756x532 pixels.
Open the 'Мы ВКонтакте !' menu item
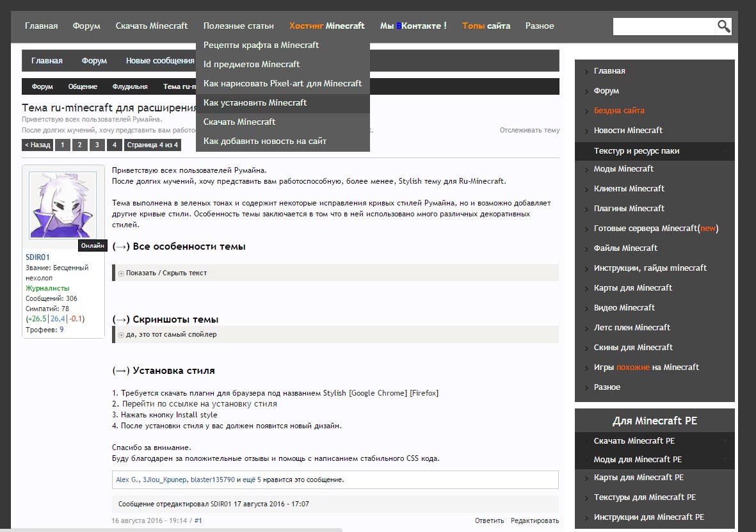pos(413,26)
